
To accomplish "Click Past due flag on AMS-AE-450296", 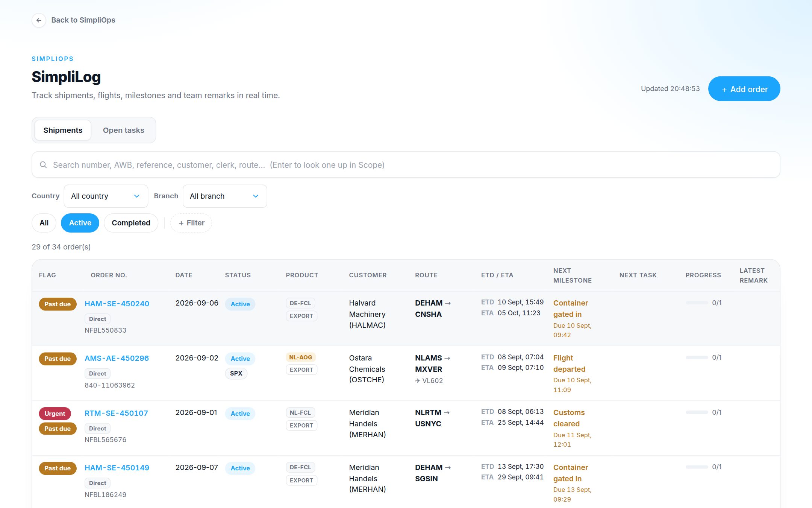I will tap(58, 359).
